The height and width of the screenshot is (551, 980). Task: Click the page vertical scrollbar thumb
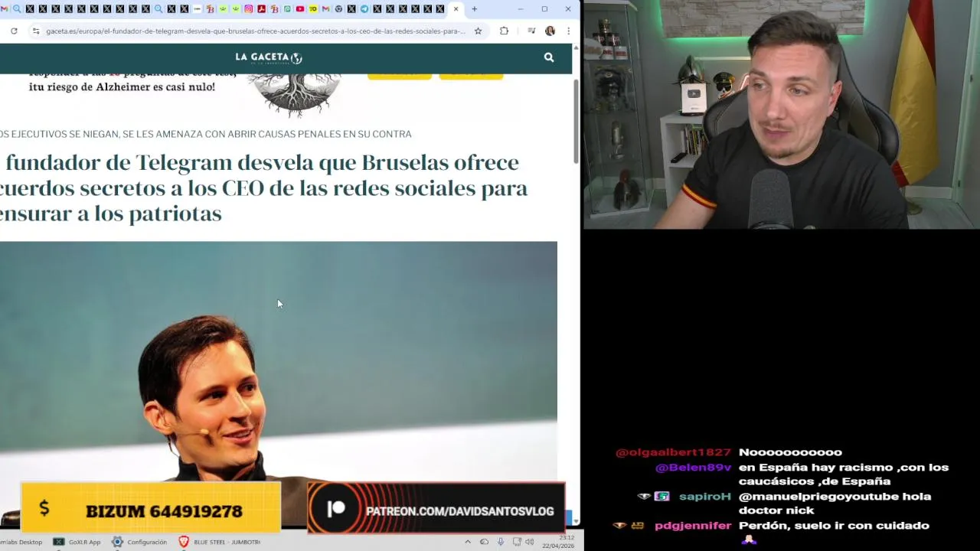tap(576, 120)
